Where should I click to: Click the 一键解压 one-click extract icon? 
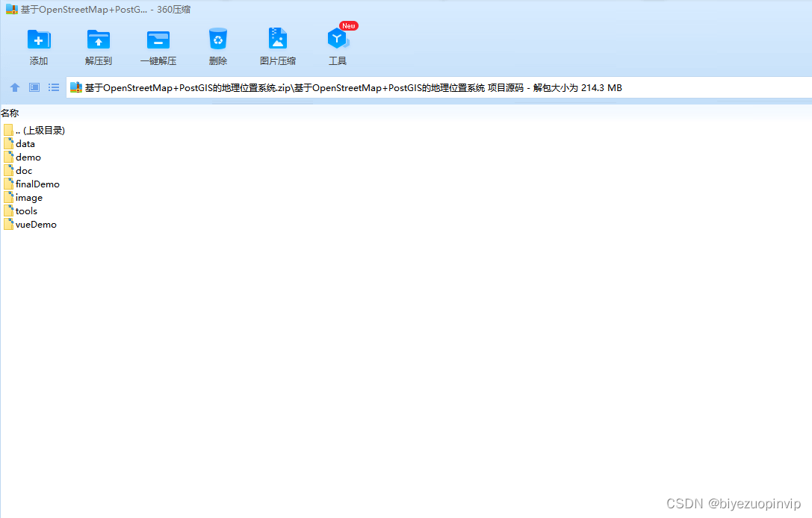158,40
